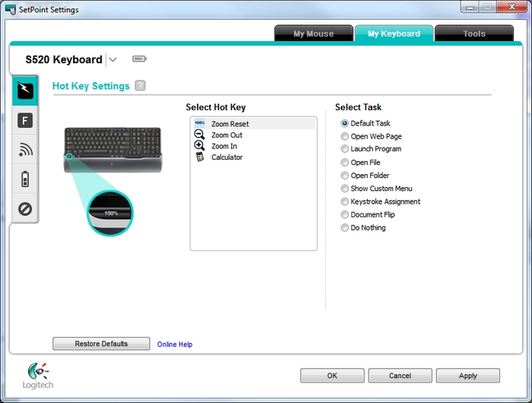Click the battery indicator next to S520 Keyboard
The height and width of the screenshot is (403, 532).
tap(139, 59)
